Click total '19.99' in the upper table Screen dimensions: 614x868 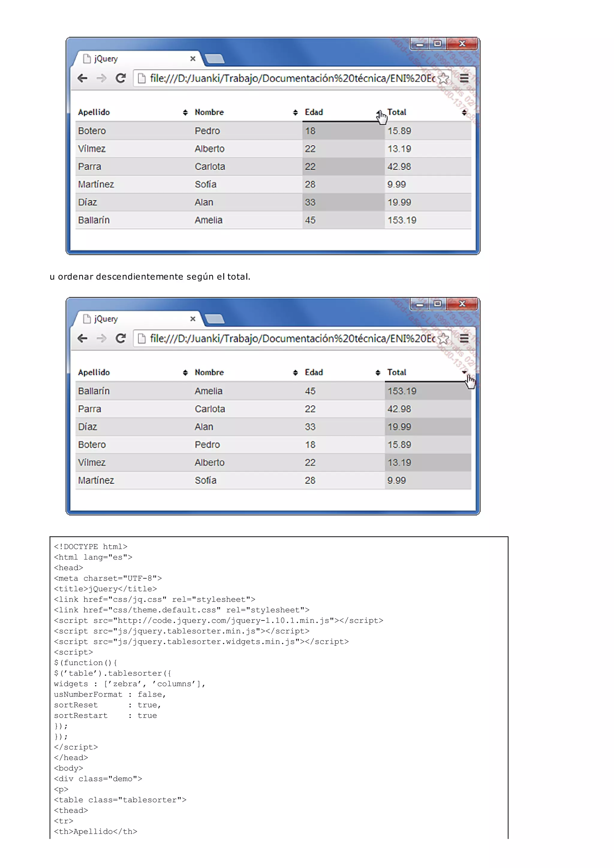pos(399,203)
